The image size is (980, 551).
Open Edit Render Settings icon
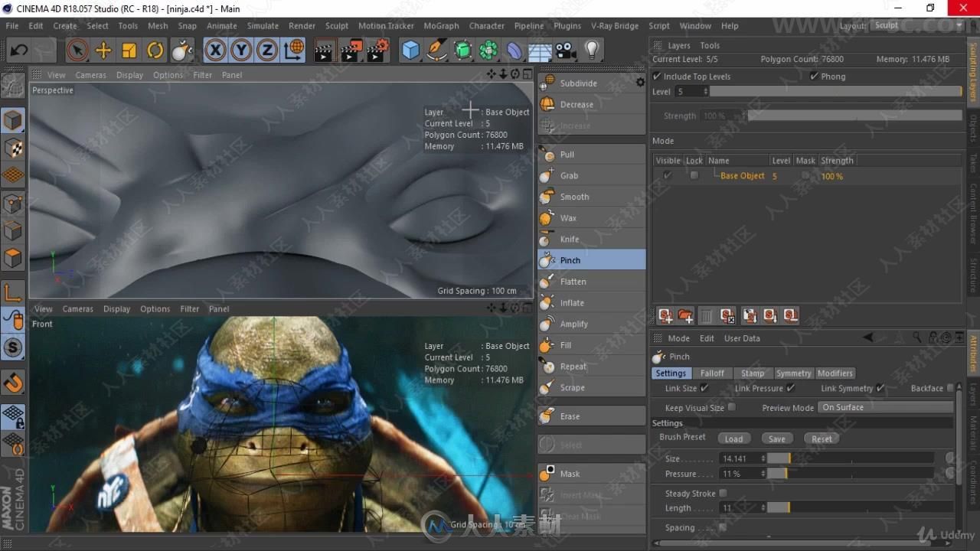click(377, 51)
